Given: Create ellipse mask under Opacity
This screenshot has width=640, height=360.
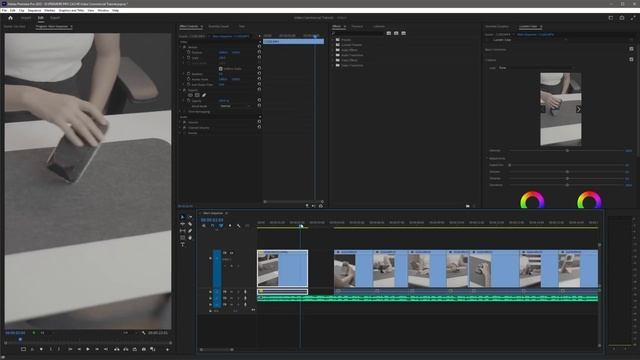Looking at the screenshot, I should [190, 95].
